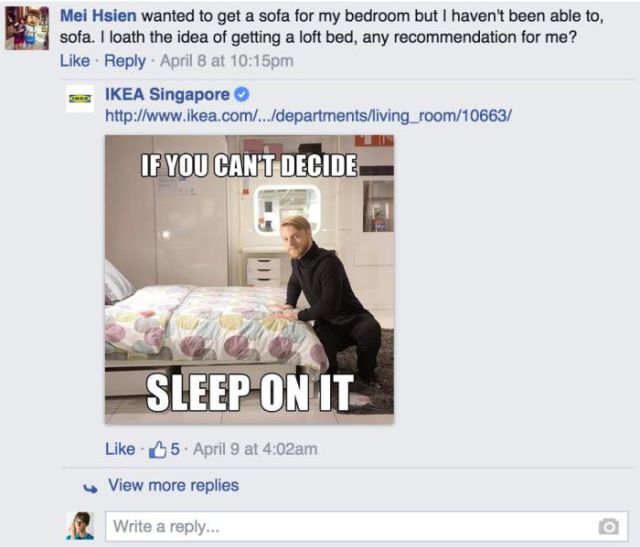The height and width of the screenshot is (547, 640).
Task: Like Mei Hsien's comment
Action: pyautogui.click(x=75, y=61)
